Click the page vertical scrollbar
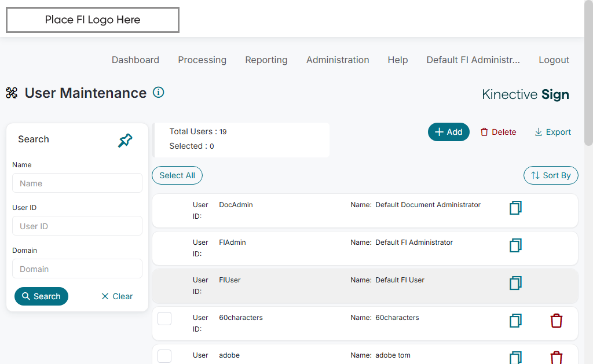 click(588, 75)
